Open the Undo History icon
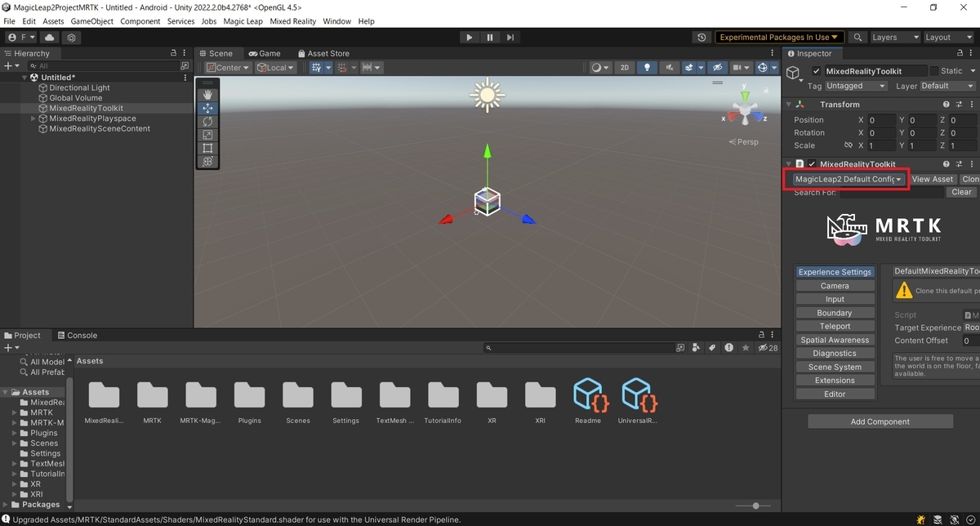 point(702,37)
